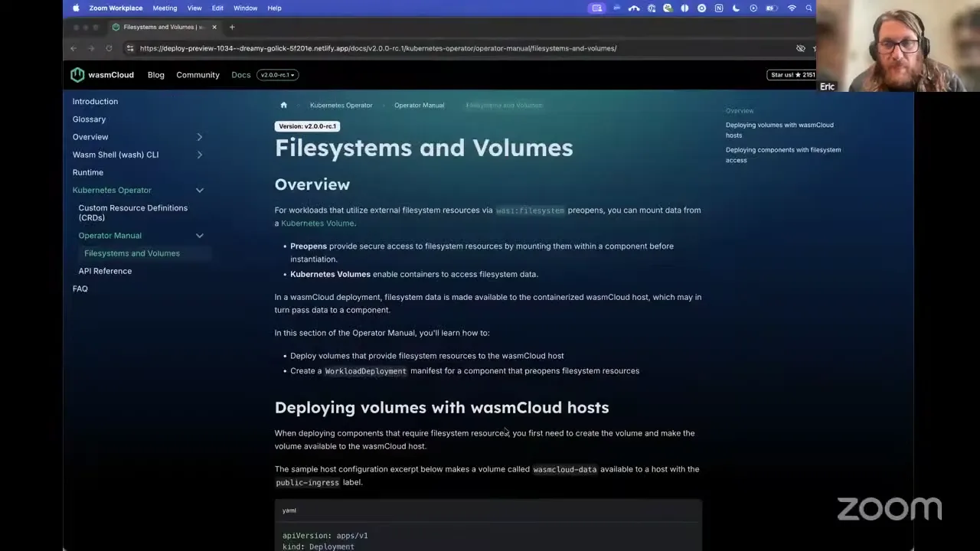Viewport: 980px width, 551px height.
Task: Open site information icon in address bar
Action: [x=130, y=48]
